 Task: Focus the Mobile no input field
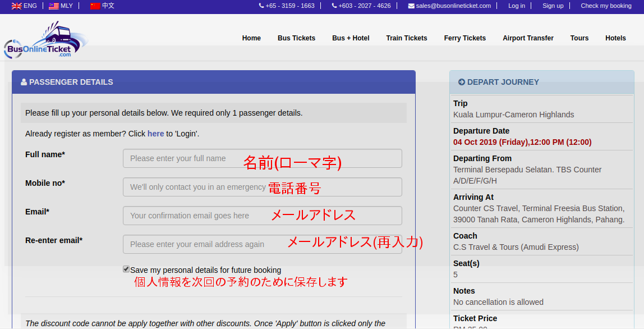pos(263,187)
